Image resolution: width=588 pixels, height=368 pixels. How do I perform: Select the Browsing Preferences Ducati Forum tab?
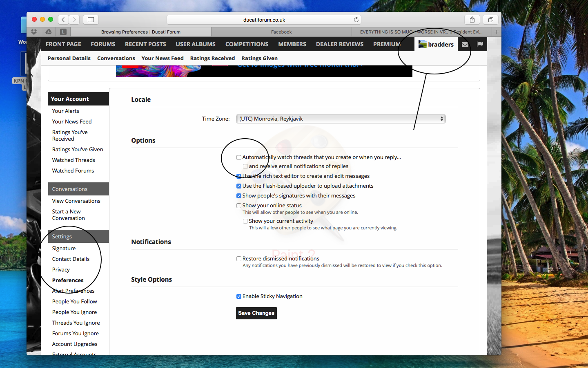click(x=141, y=32)
